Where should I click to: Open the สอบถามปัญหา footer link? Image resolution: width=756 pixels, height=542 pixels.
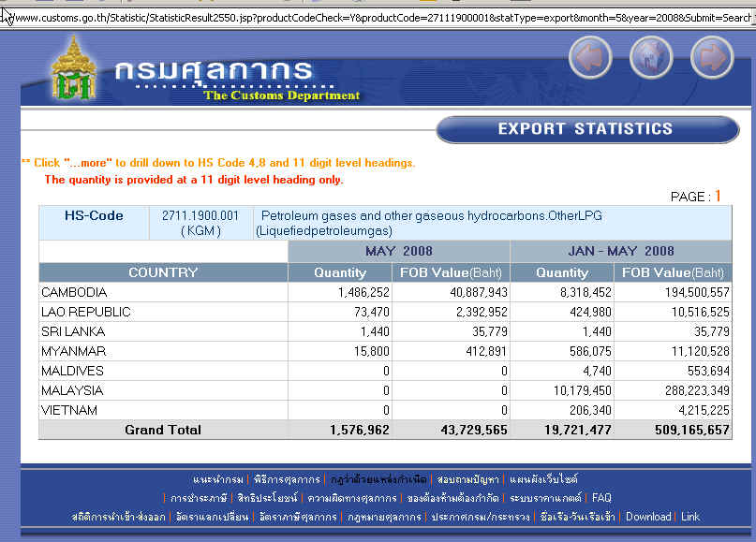[467, 479]
